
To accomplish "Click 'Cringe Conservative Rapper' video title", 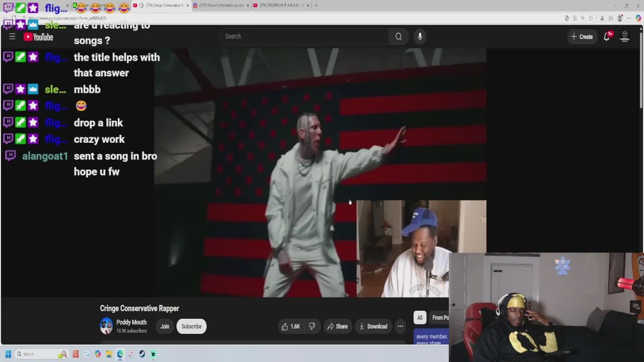I will pos(139,308).
